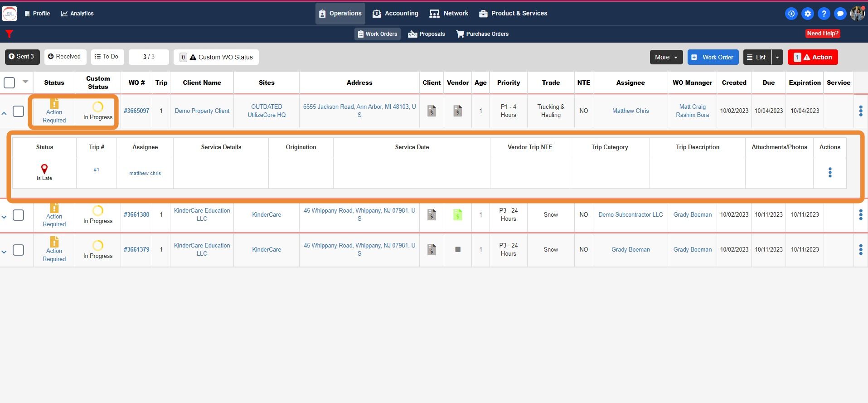Image resolution: width=868 pixels, height=403 pixels.
Task: Toggle the select-all checkbox in header
Action: coord(9,83)
